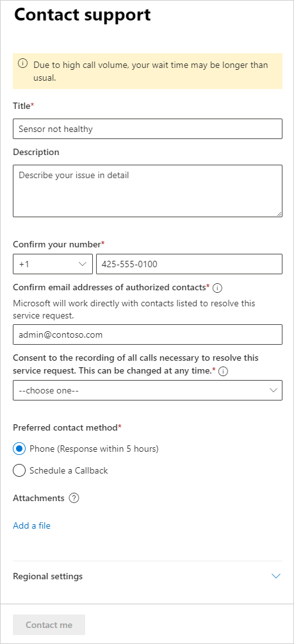
Task: Click the Add a file link
Action: (31, 525)
